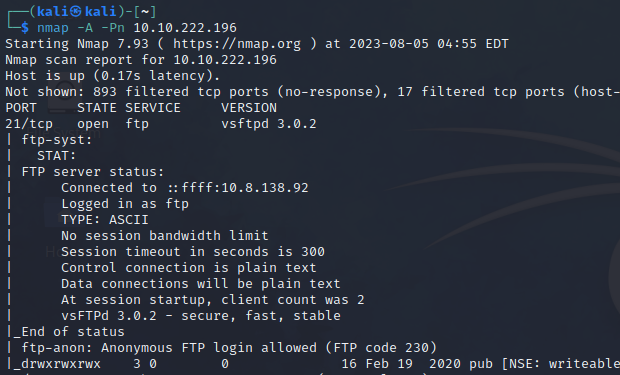Click the vsftpd 3.0.2 version text
The width and height of the screenshot is (620, 375).
click(269, 124)
